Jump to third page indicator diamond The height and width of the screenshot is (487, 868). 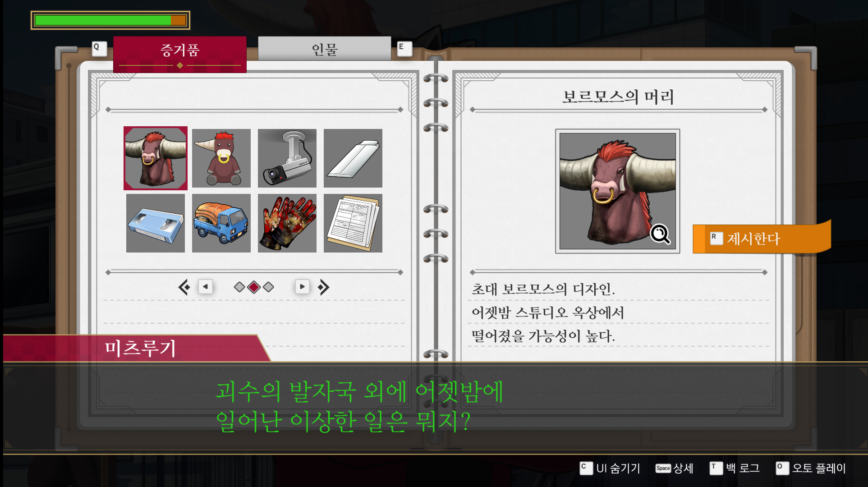point(269,287)
